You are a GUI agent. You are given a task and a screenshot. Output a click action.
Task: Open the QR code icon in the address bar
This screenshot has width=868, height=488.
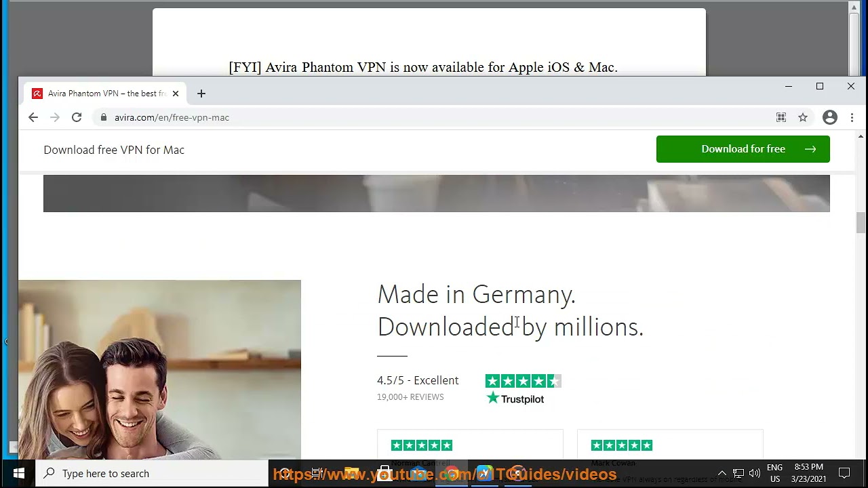(x=781, y=117)
